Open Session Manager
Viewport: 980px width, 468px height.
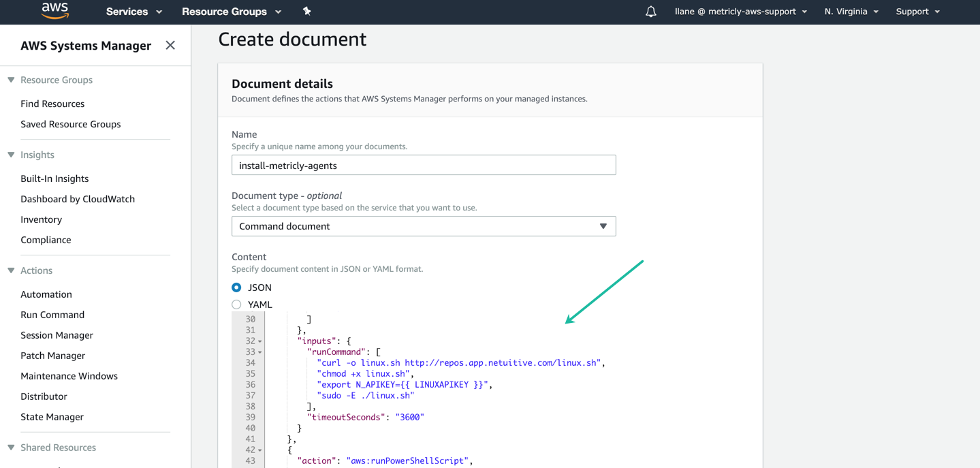pos(57,335)
